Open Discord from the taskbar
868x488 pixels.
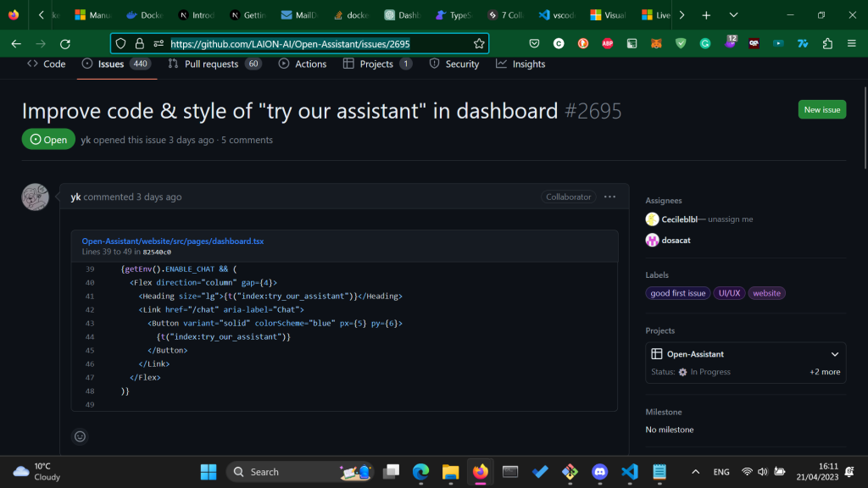(x=599, y=472)
